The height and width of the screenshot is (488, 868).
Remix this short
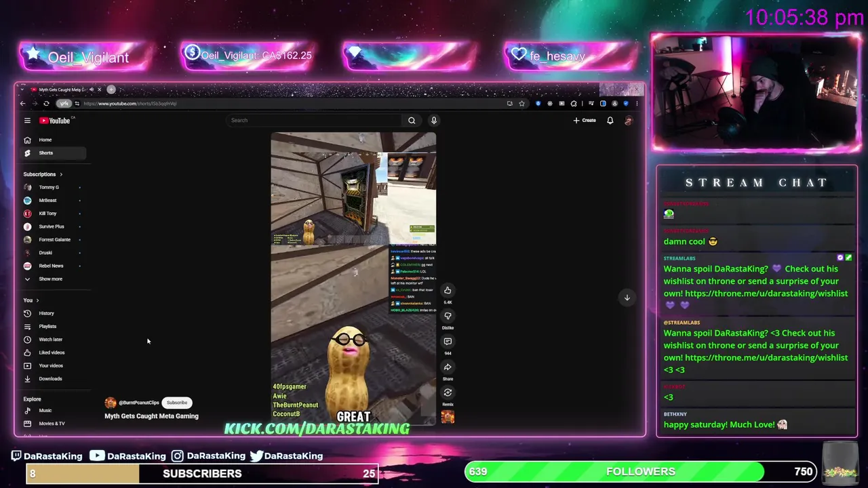coord(448,393)
